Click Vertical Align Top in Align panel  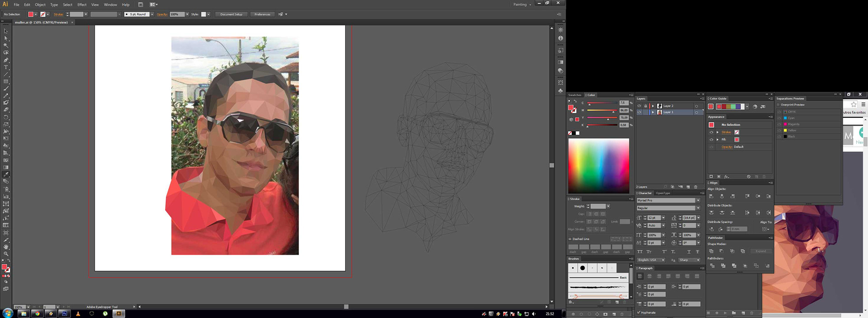(747, 196)
